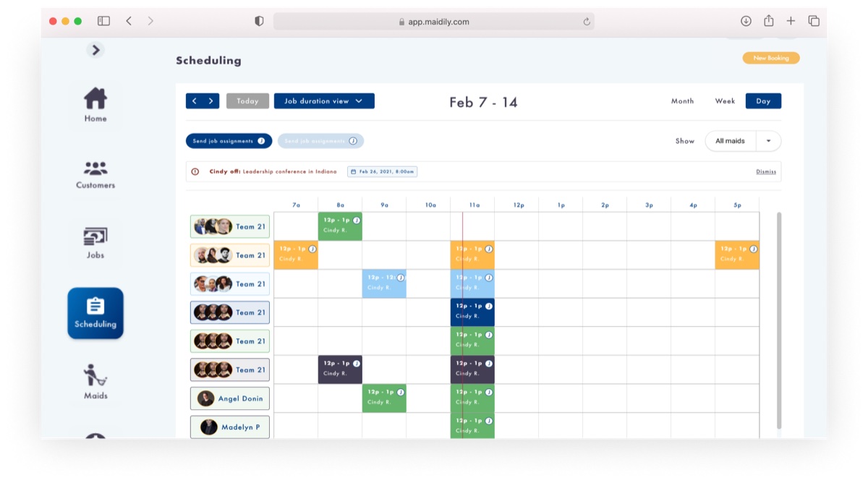Screen dimensions: 868x483
Task: Jump to Today in the schedule
Action: click(x=247, y=101)
